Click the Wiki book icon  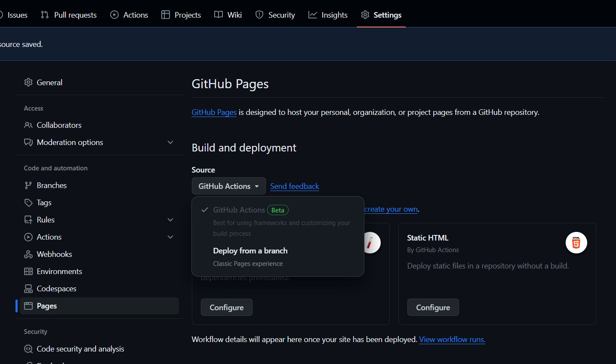click(x=219, y=15)
